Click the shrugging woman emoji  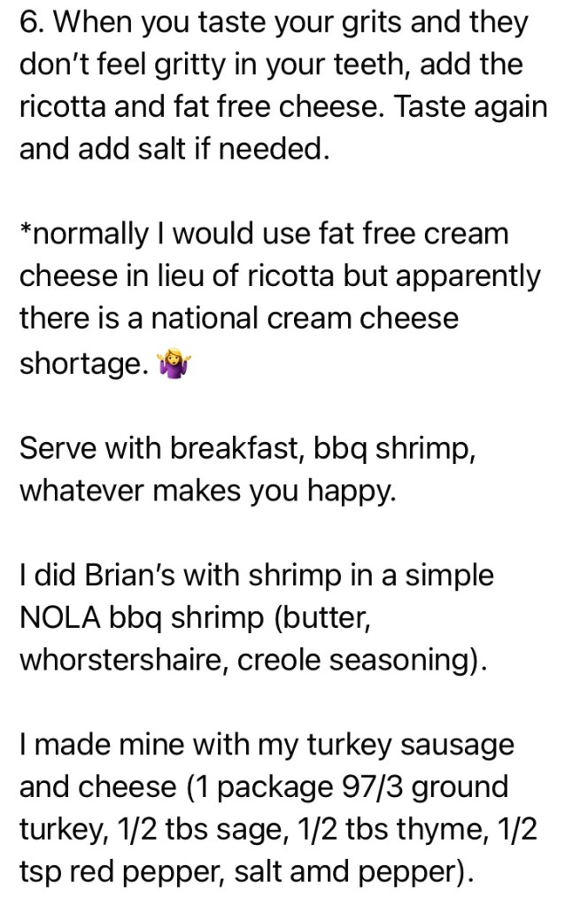click(168, 364)
